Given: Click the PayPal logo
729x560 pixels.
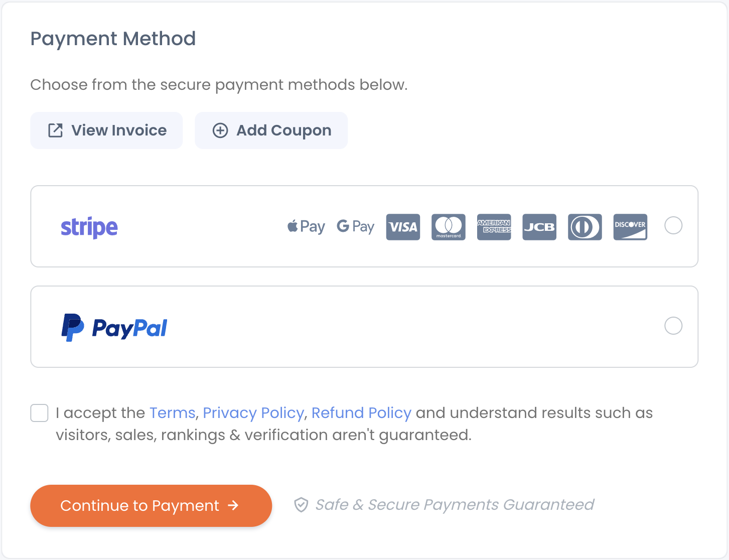Looking at the screenshot, I should pyautogui.click(x=114, y=328).
